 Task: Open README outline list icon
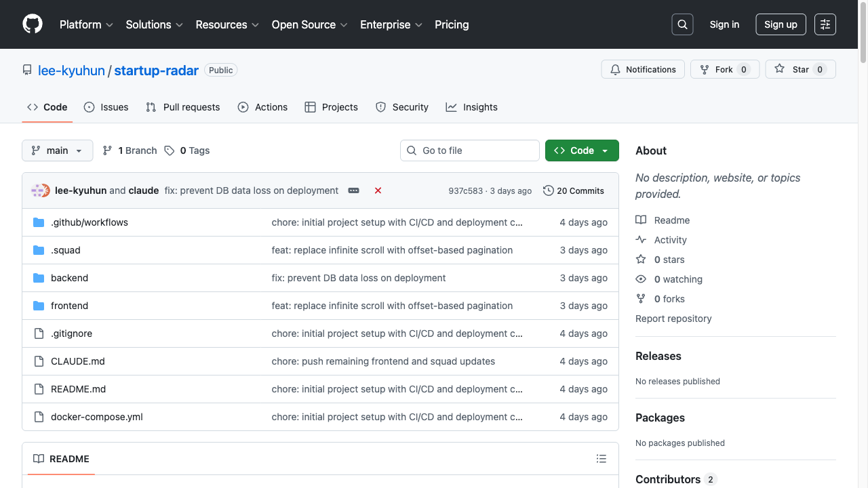click(601, 459)
